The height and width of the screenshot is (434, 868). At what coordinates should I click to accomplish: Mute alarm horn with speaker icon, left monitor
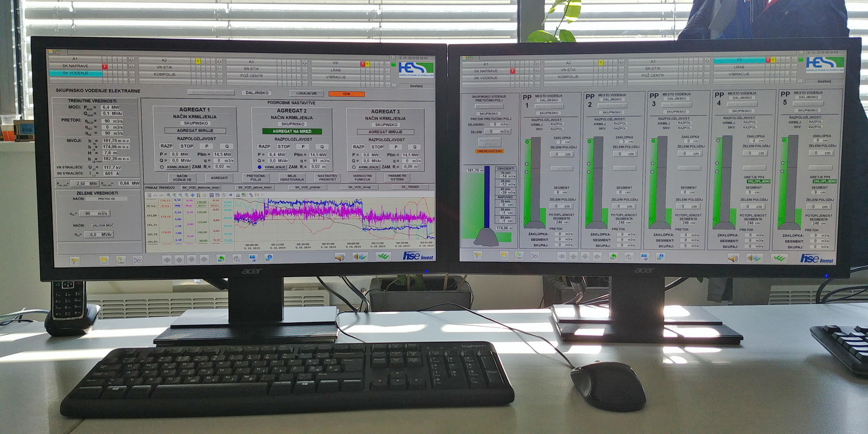point(339,257)
